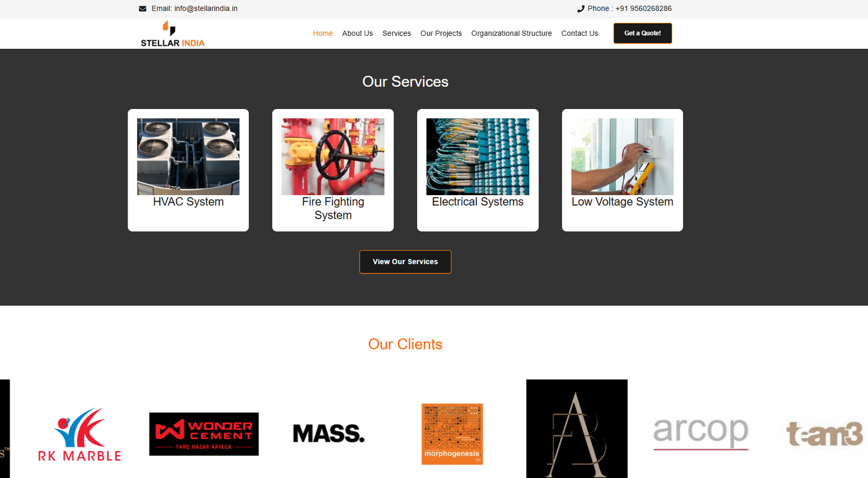
Task: Click the View Our Services button
Action: [405, 262]
